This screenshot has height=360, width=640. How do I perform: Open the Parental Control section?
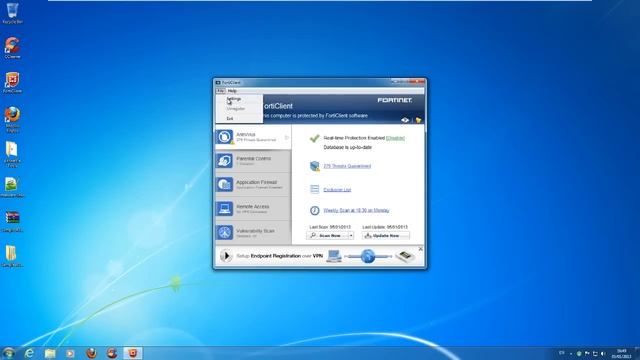coord(253,161)
